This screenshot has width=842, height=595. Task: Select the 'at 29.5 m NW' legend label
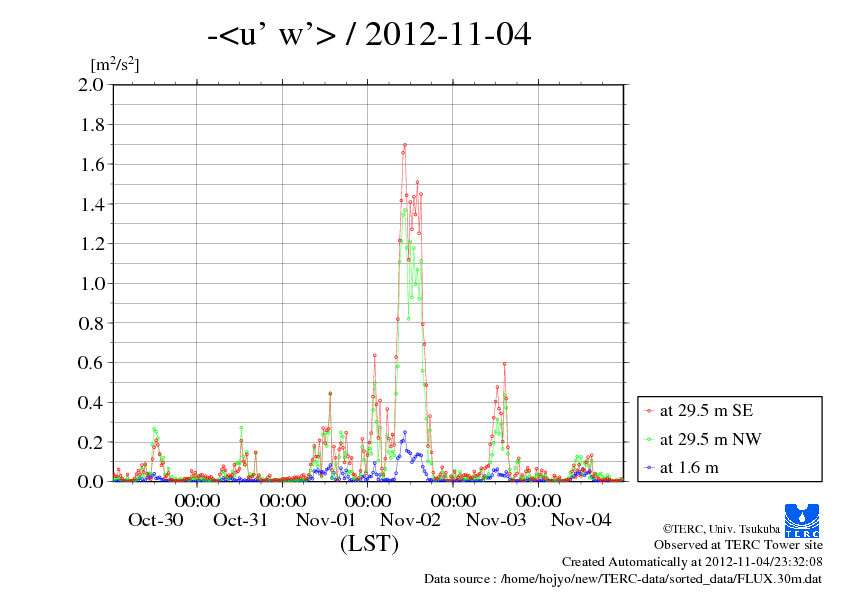click(x=710, y=439)
